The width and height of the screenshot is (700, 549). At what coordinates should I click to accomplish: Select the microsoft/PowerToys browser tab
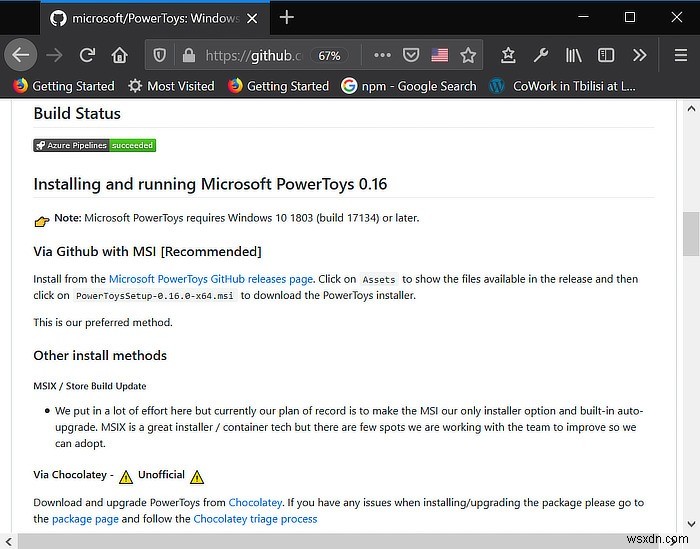click(155, 18)
